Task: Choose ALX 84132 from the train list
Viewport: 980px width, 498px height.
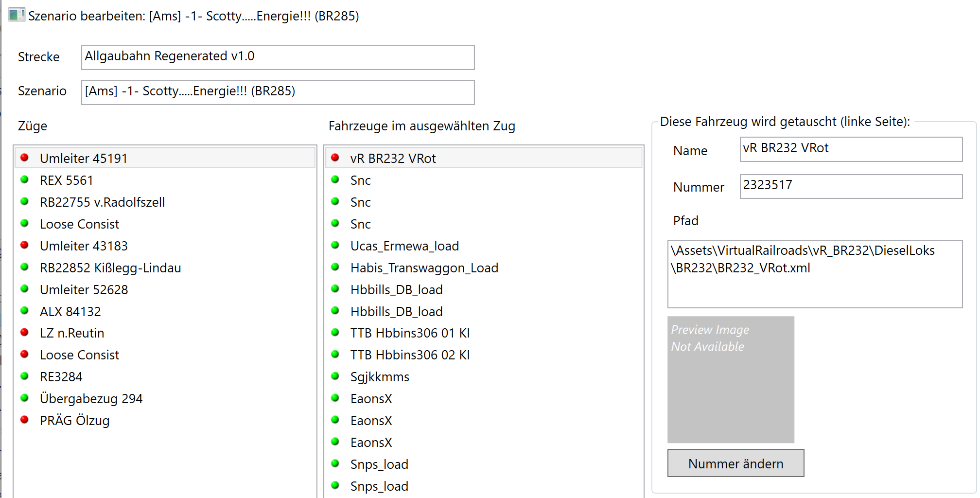Action: point(70,312)
